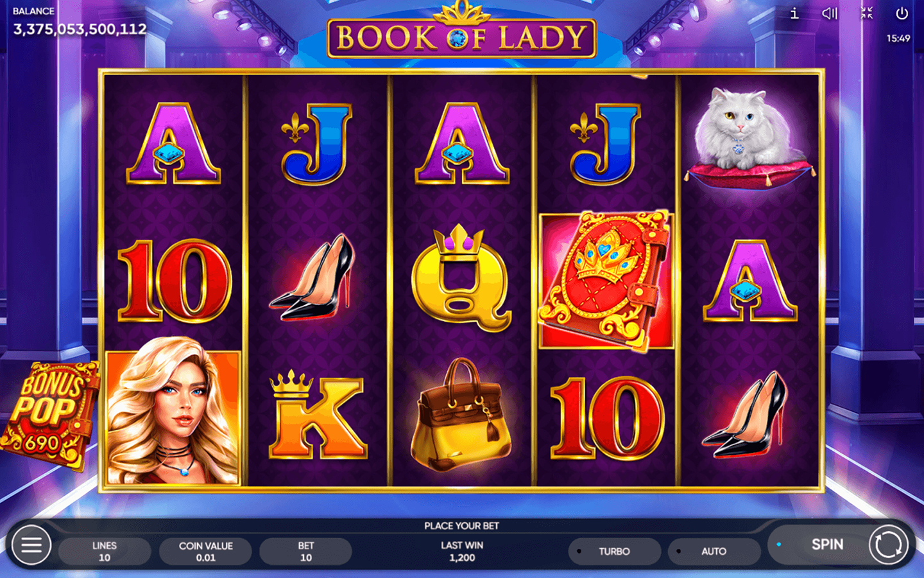Viewport: 924px width, 578px height.
Task: Open the hamburger menu button
Action: [x=31, y=545]
